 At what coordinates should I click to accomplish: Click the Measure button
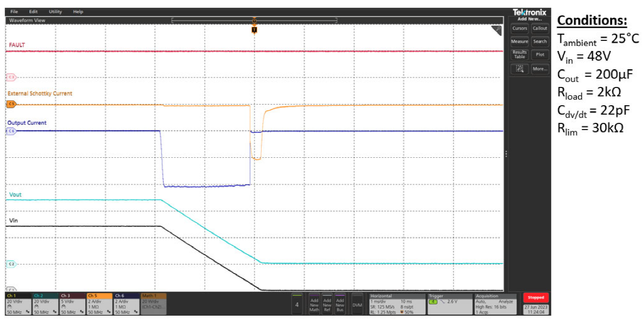(519, 42)
